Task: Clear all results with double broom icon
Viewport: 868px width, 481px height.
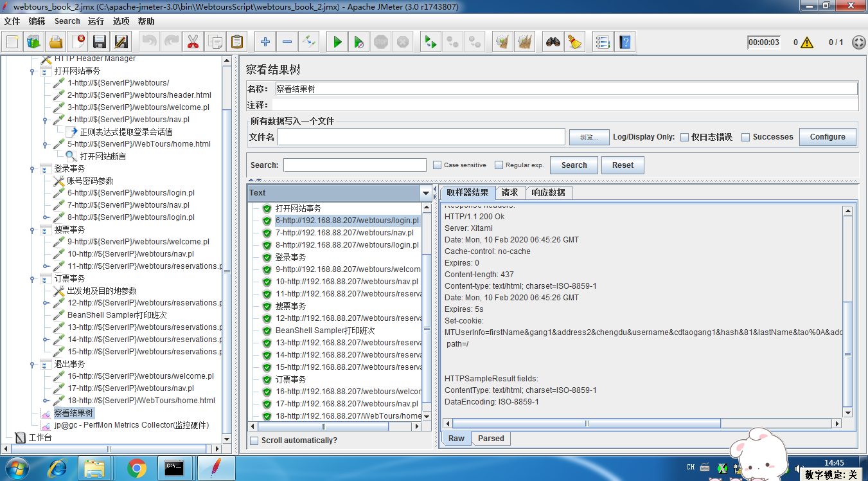Action: [525, 42]
